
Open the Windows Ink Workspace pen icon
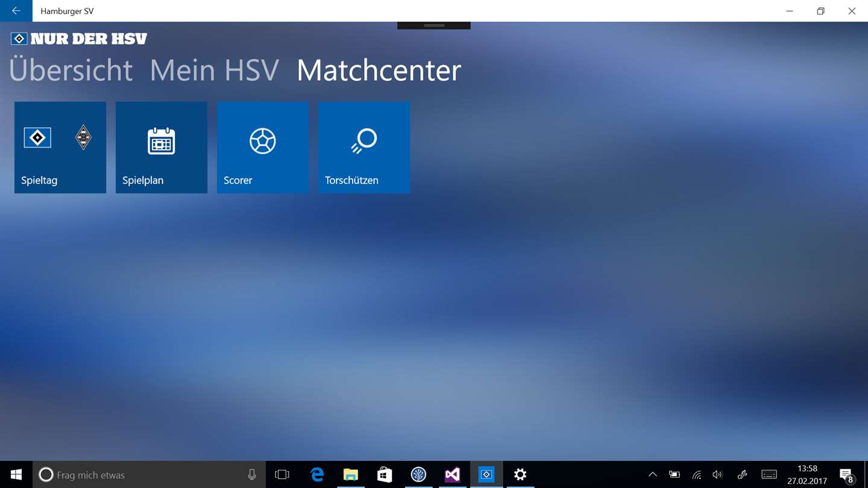(x=742, y=475)
